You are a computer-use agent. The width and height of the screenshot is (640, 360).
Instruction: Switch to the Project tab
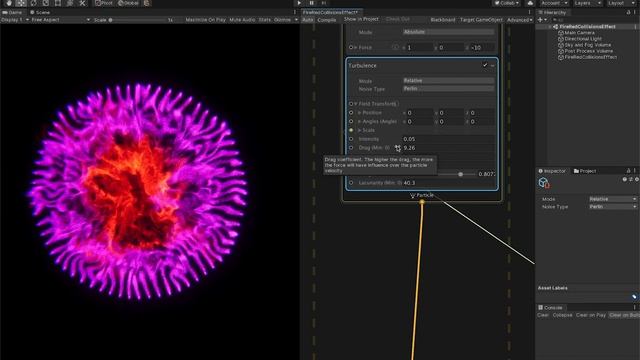tap(585, 171)
